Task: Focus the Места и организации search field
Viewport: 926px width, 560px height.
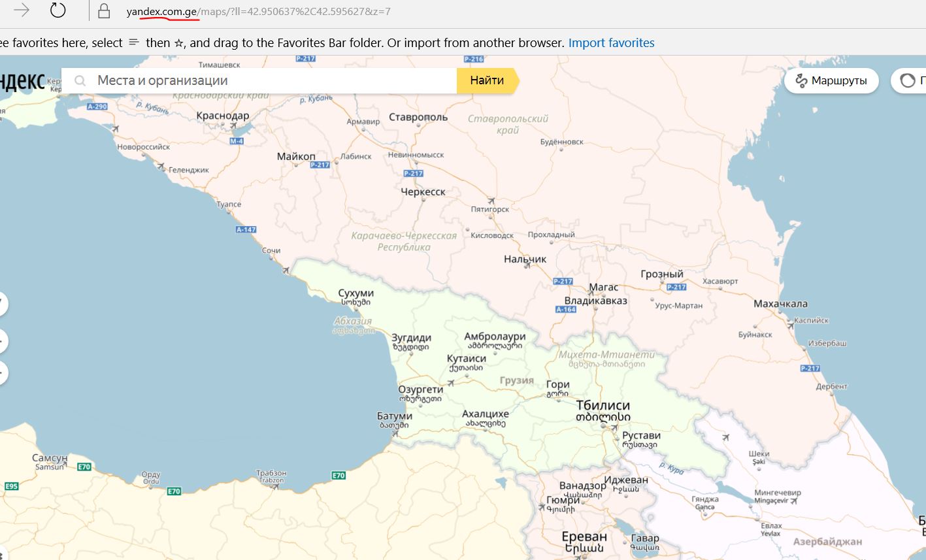Action: point(259,80)
